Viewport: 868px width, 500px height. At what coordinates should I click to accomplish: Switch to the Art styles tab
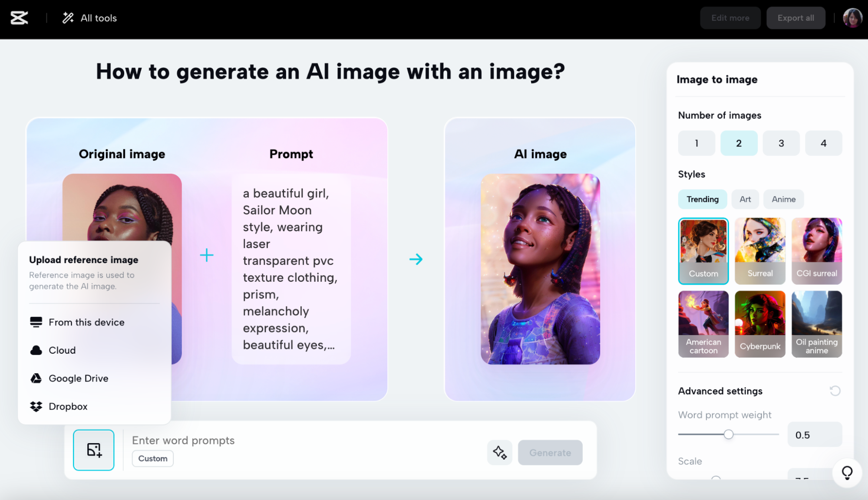(745, 199)
